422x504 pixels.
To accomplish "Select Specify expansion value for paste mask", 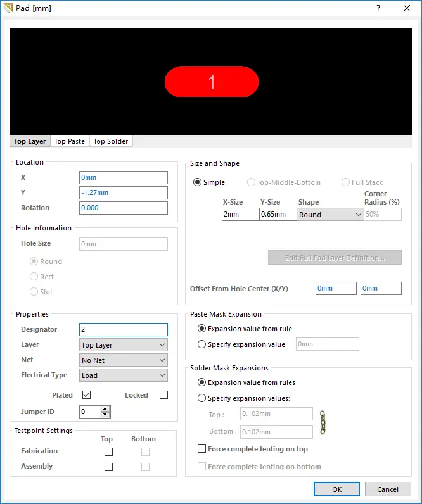I will click(x=202, y=344).
